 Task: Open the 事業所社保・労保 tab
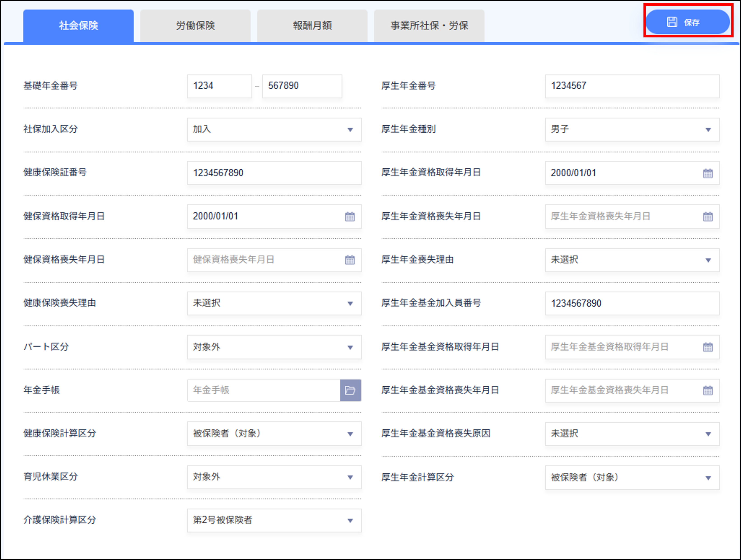pyautogui.click(x=429, y=25)
